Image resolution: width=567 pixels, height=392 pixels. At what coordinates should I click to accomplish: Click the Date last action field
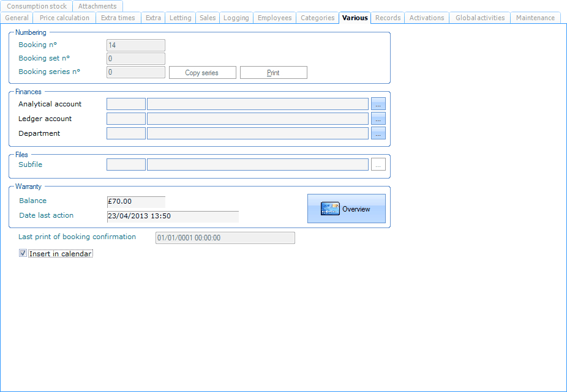(173, 216)
